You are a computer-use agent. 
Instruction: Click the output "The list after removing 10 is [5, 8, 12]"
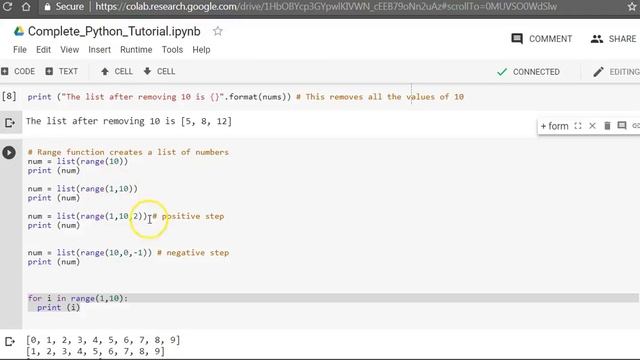pyautogui.click(x=129, y=121)
